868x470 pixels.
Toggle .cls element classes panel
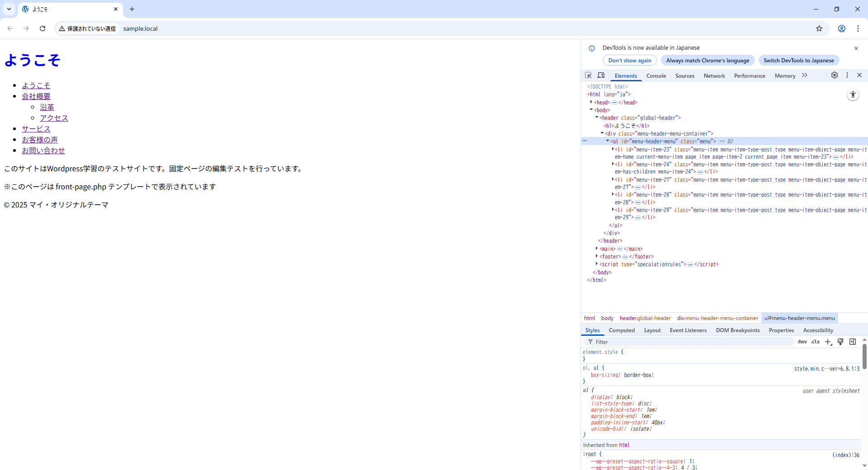(x=815, y=342)
